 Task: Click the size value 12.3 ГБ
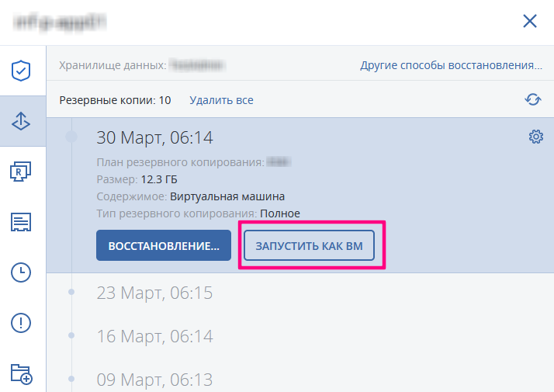pyautogui.click(x=159, y=179)
